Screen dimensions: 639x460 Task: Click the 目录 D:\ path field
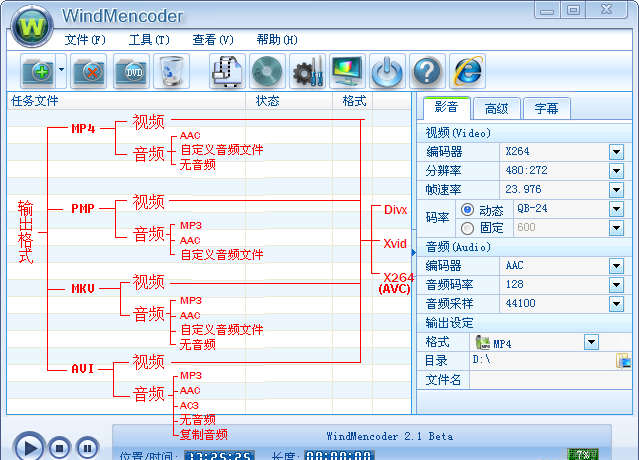pos(542,361)
